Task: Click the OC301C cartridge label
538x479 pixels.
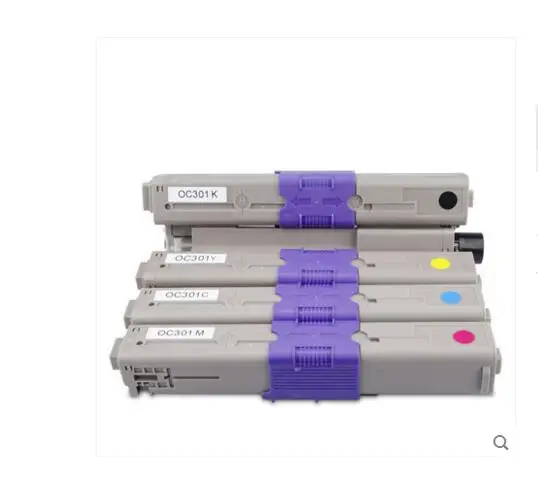Action: (186, 295)
